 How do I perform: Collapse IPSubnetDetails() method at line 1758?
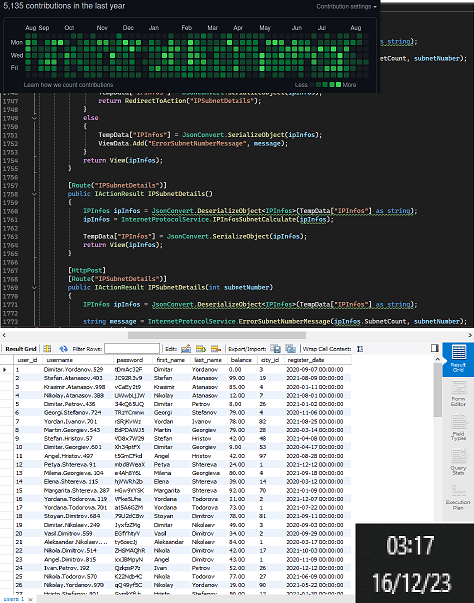34,194
